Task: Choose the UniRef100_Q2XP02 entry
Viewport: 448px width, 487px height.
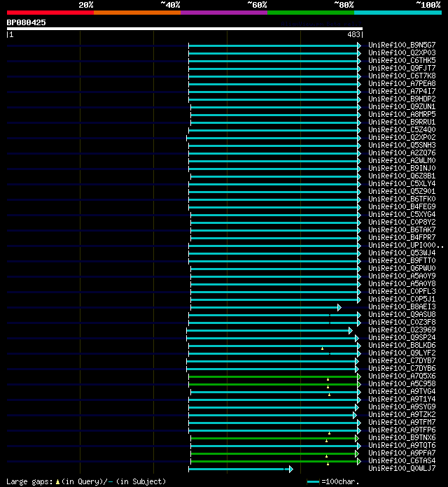Action: [x=402, y=138]
